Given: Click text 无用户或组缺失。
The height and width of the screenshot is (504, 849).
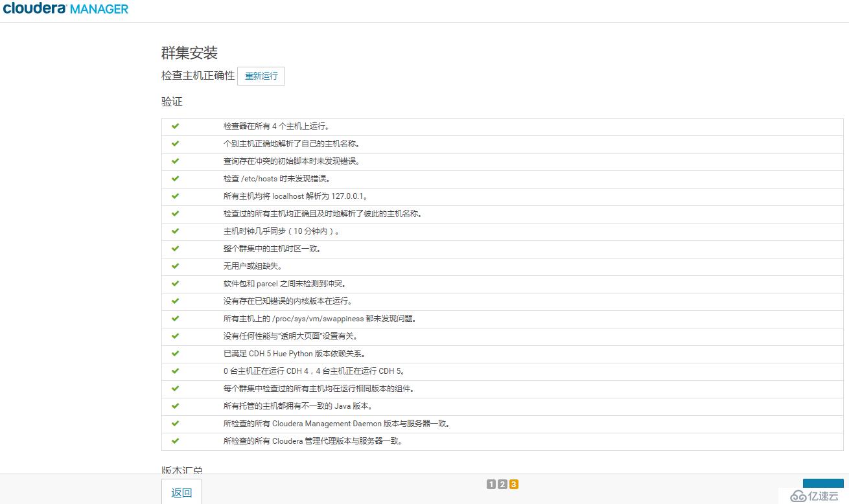Looking at the screenshot, I should coord(253,266).
